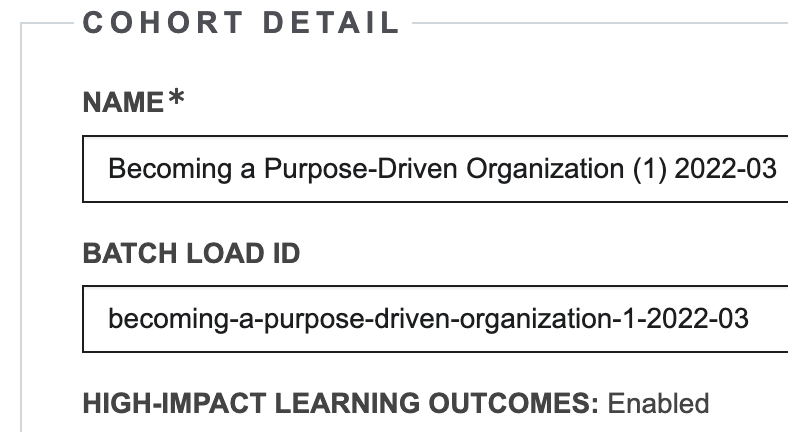Click the required asterisk beside NAME
Viewport: 788px width, 432px height.
[176, 101]
